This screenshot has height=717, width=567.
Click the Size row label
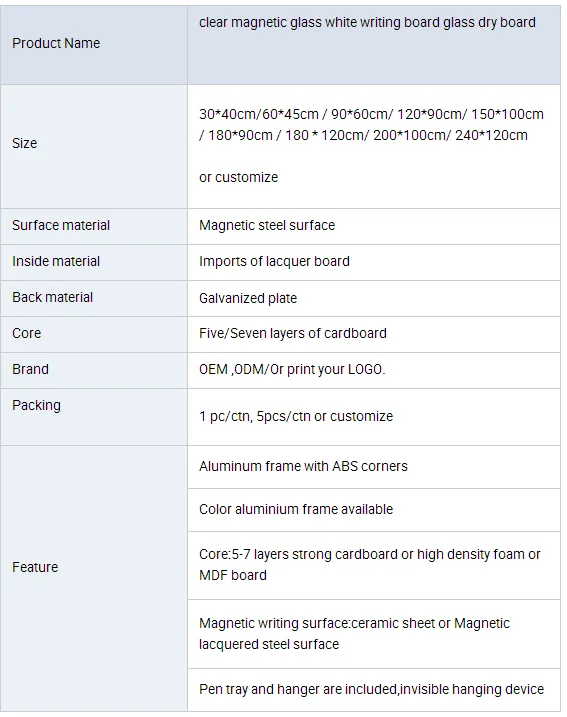25,143
